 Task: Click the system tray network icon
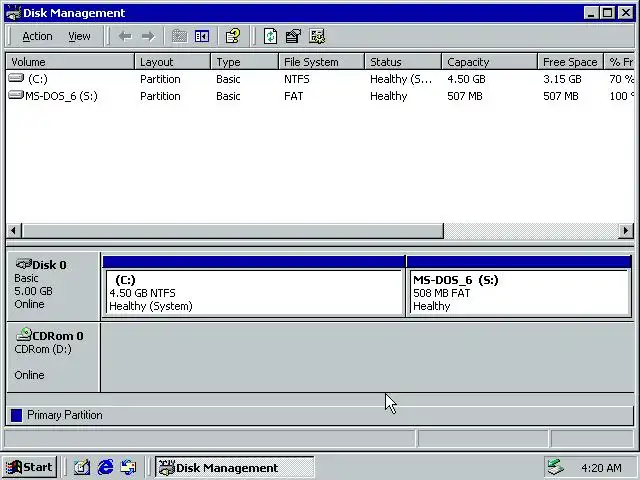click(556, 467)
